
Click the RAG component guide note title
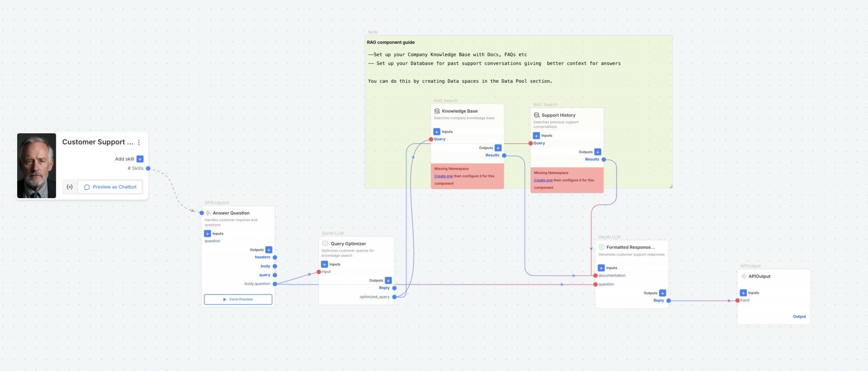(x=391, y=43)
